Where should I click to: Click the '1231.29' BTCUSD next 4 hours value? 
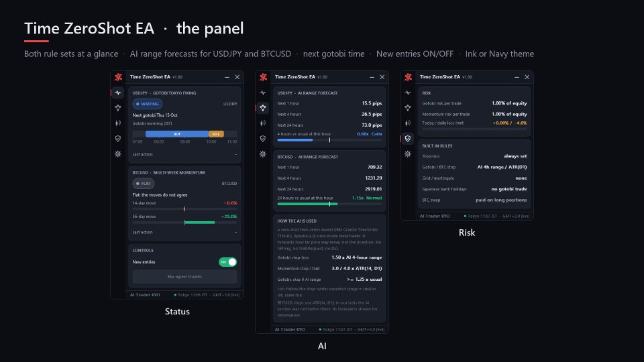click(374, 178)
